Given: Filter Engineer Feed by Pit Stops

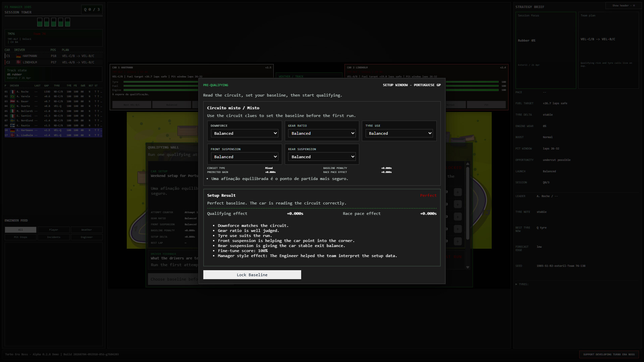Looking at the screenshot, I should coord(20,237).
